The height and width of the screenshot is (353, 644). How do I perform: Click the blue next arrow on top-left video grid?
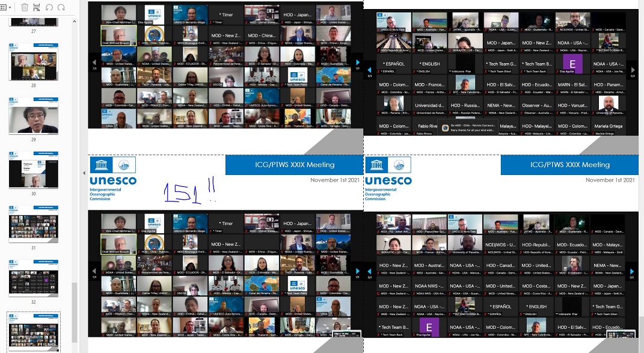coord(358,62)
